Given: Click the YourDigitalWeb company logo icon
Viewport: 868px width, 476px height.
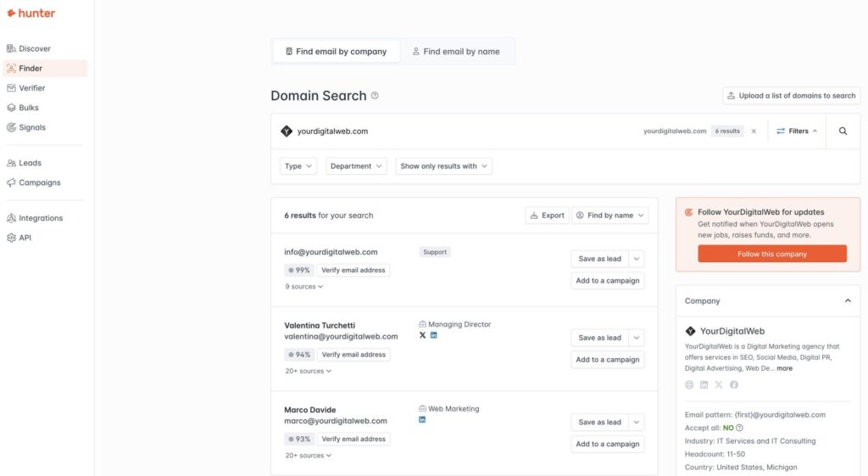Looking at the screenshot, I should [690, 332].
